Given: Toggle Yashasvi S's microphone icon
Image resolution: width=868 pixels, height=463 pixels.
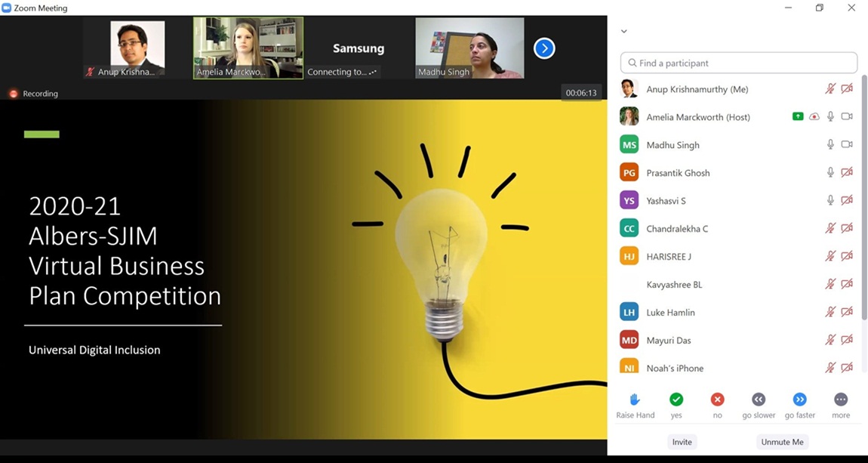Looking at the screenshot, I should coord(830,200).
